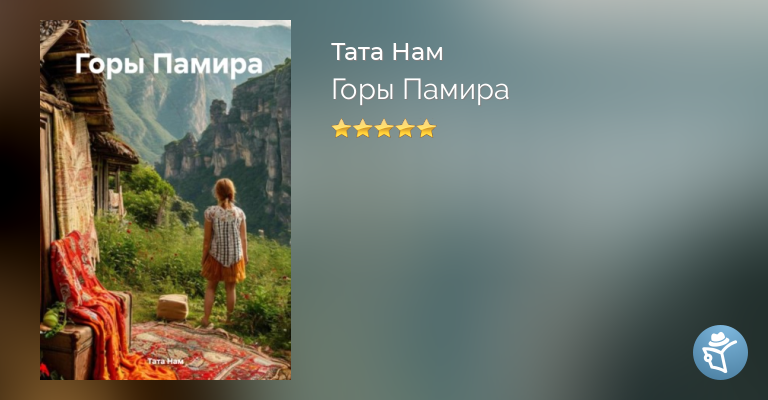
Task: Select the third rating star
Action: [x=384, y=129]
